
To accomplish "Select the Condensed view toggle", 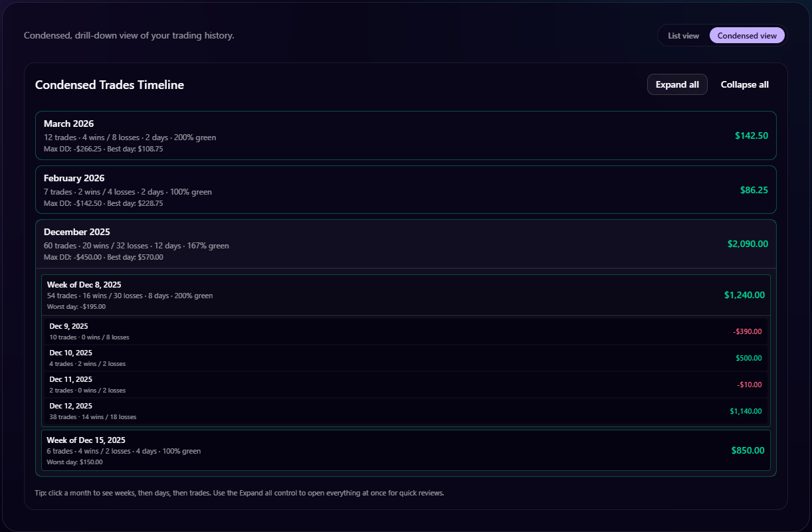I will [x=747, y=35].
